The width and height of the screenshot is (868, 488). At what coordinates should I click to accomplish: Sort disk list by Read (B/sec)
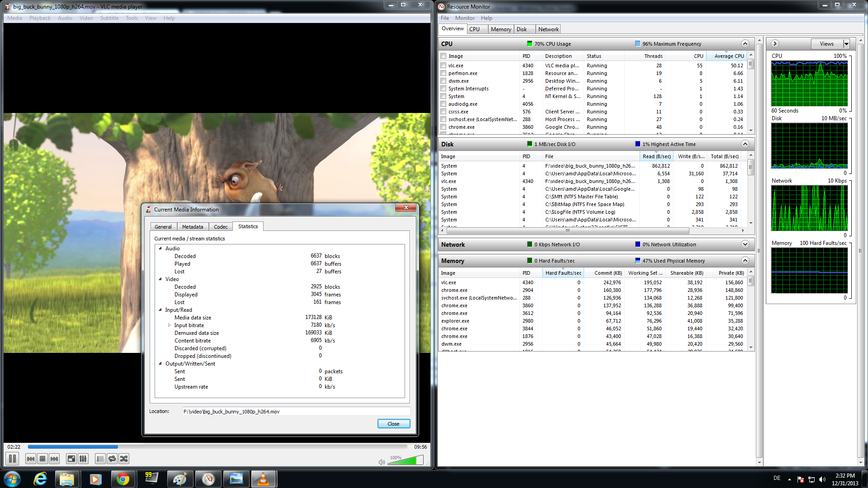(x=656, y=156)
